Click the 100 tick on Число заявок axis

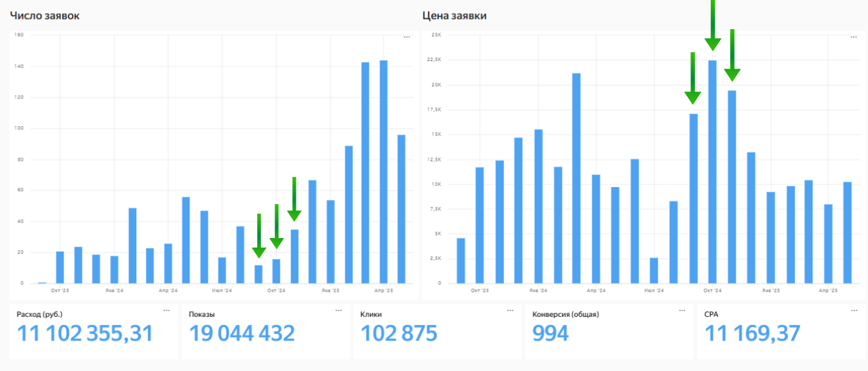click(x=19, y=128)
